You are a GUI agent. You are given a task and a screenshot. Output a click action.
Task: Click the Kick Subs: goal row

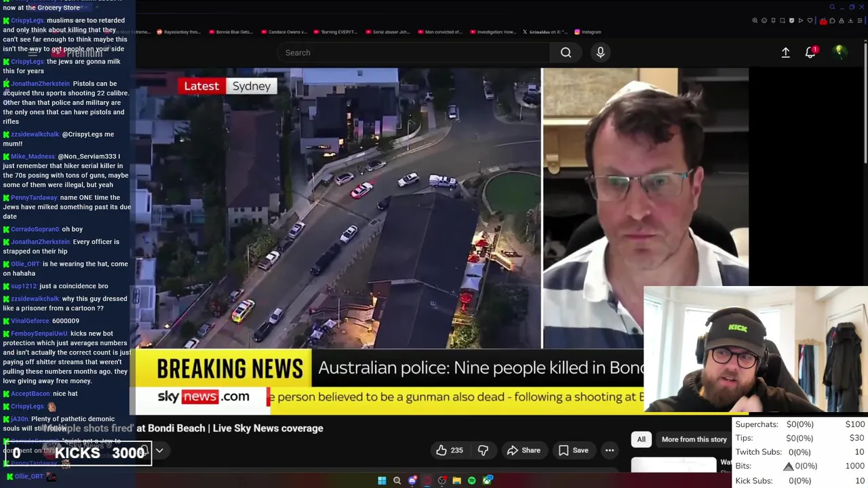800,481
